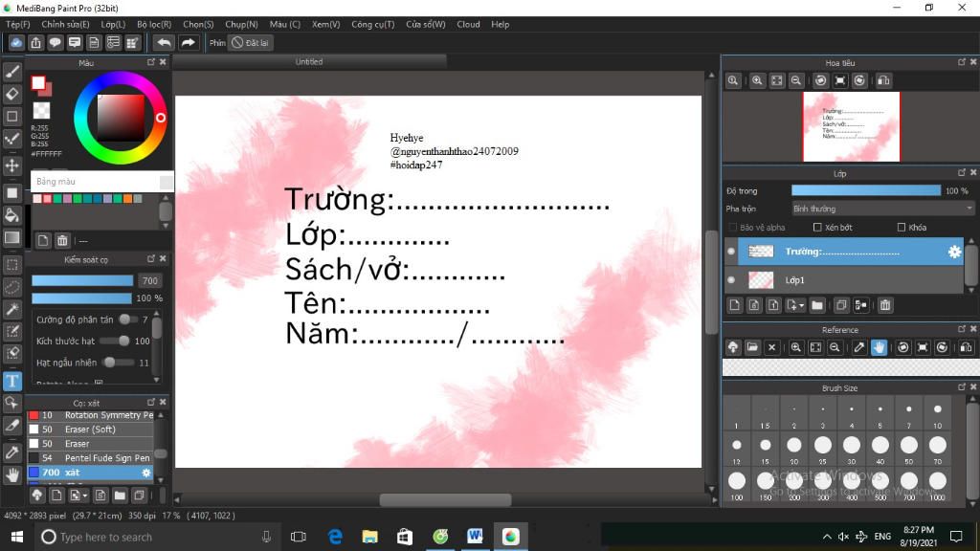Viewport: 980px width, 551px height.
Task: Select the Gradient tool
Action: (x=11, y=237)
